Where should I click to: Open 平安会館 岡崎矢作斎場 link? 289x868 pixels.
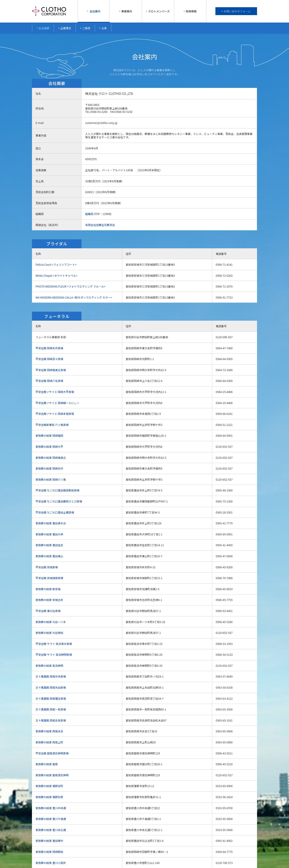(50, 348)
